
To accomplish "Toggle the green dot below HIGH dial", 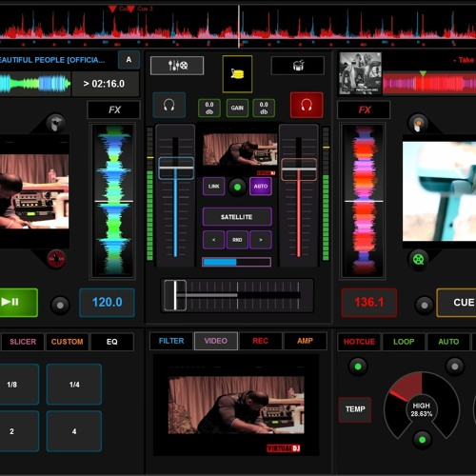I will pos(422,440).
